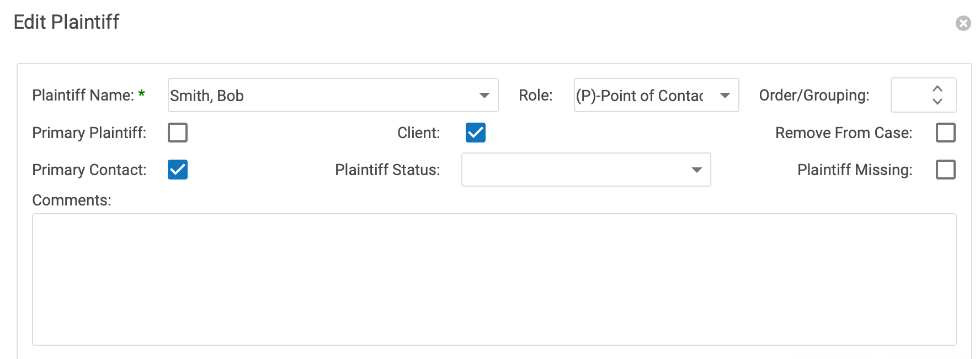Screen dimensions: 980x359
Task: Uncheck the Client checkbox
Action: (x=475, y=133)
